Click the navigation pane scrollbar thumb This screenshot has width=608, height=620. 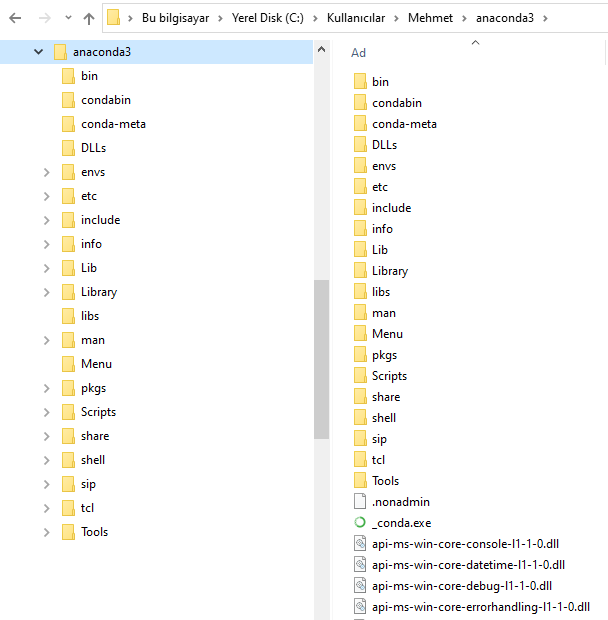tap(321, 359)
